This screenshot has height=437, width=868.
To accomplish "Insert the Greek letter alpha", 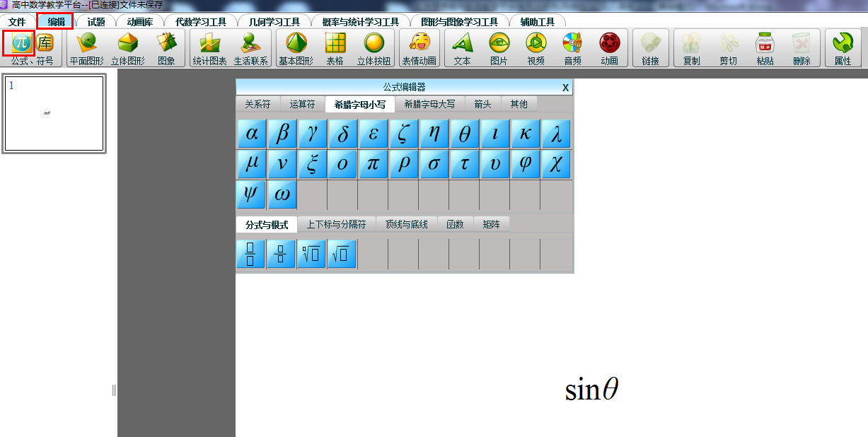I will coord(251,134).
